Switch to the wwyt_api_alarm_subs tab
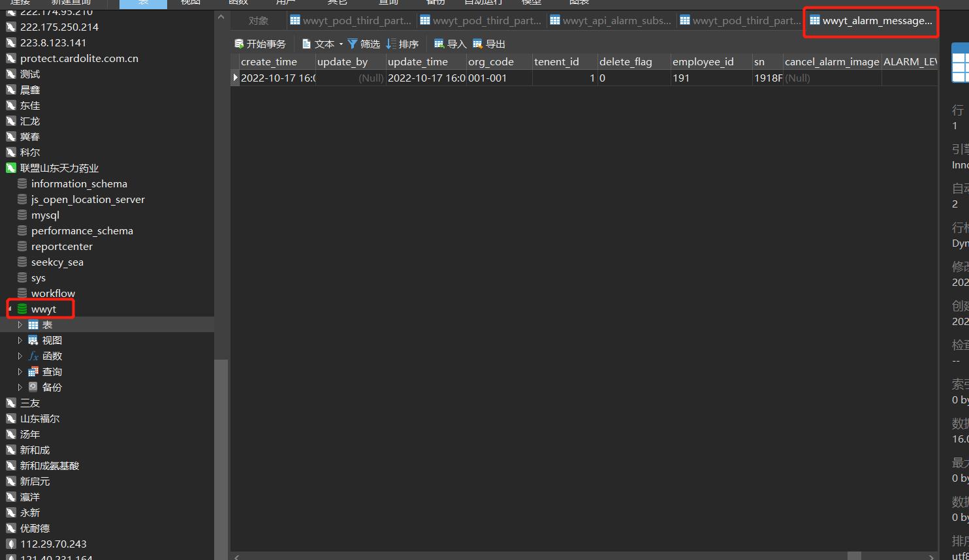Screen dimensions: 969x560 coord(611,21)
